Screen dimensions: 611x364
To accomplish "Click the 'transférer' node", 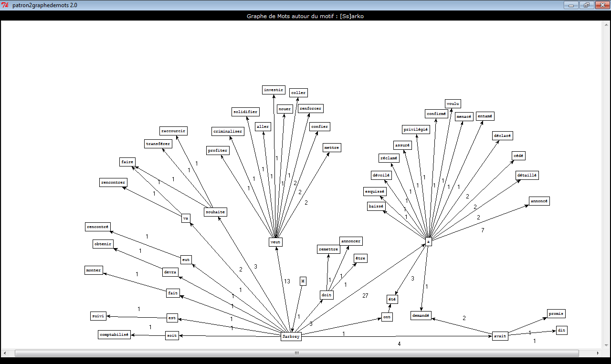I will click(x=158, y=144).
